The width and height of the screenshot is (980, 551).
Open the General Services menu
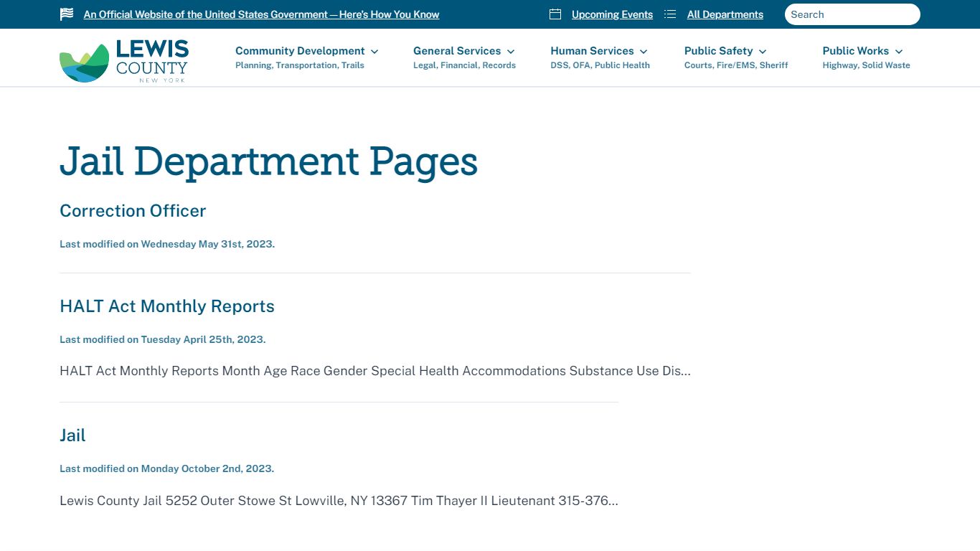point(457,51)
